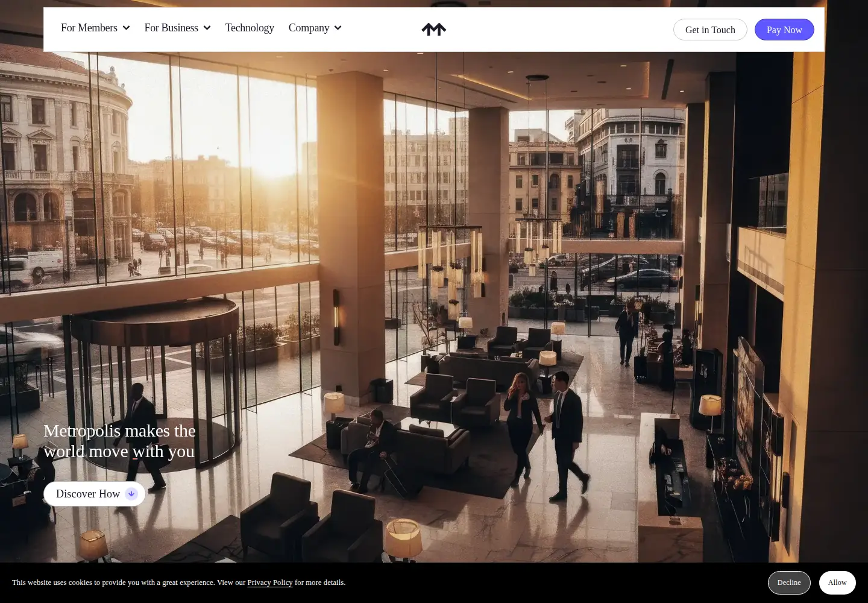Open the For Business menu
The height and width of the screenshot is (603, 868).
coord(177,28)
